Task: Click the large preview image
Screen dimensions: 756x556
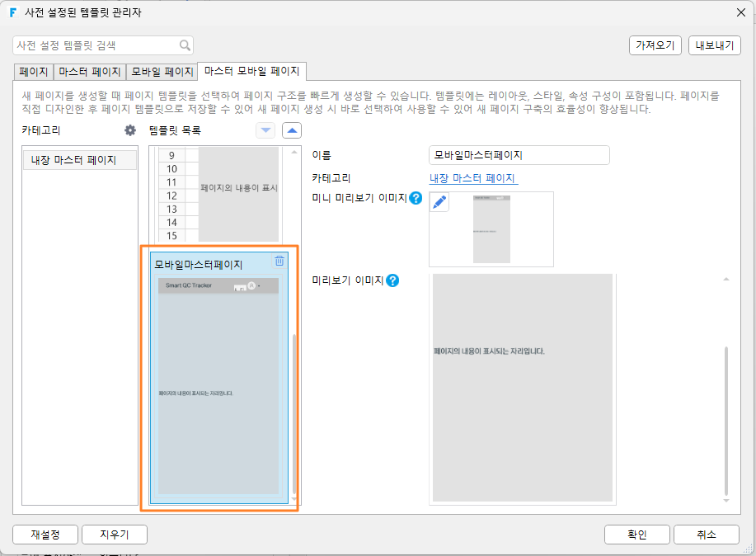Action: [523, 388]
